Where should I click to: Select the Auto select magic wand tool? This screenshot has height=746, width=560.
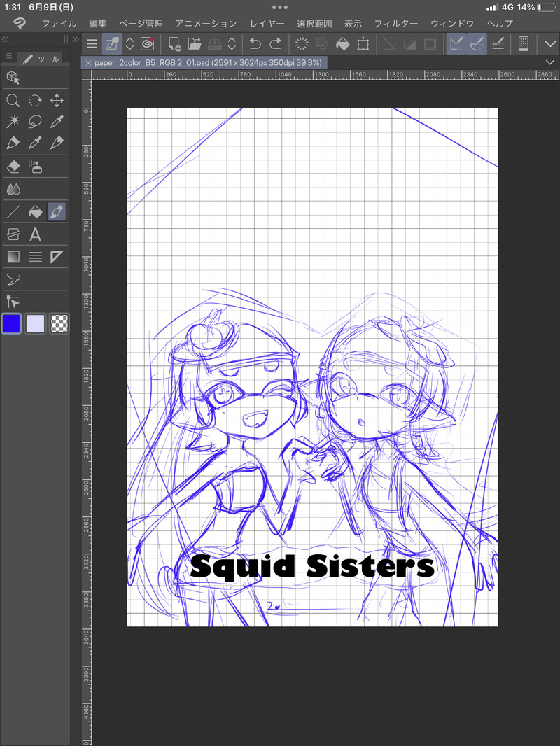pyautogui.click(x=13, y=121)
